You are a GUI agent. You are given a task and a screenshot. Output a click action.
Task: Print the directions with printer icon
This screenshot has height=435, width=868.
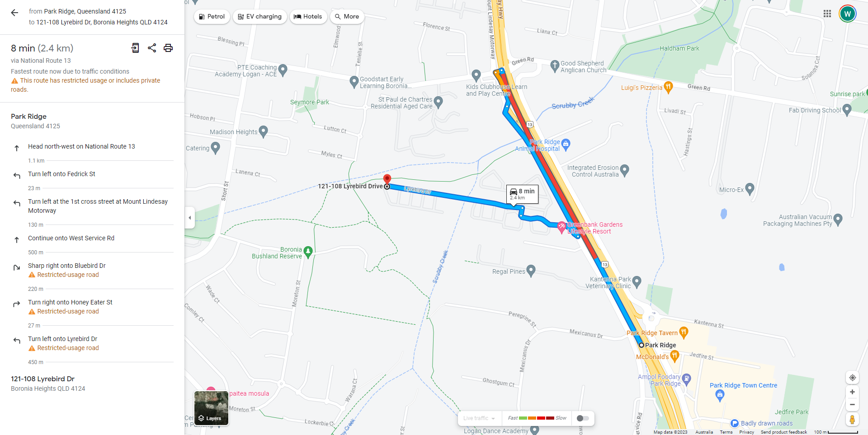pos(168,48)
